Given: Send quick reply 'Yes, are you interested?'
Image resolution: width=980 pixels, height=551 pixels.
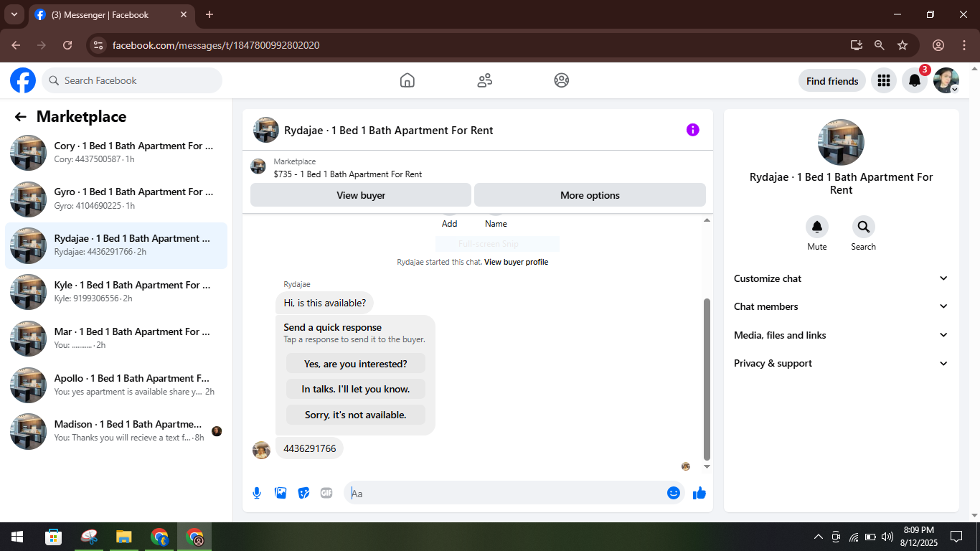Looking at the screenshot, I should (x=355, y=364).
